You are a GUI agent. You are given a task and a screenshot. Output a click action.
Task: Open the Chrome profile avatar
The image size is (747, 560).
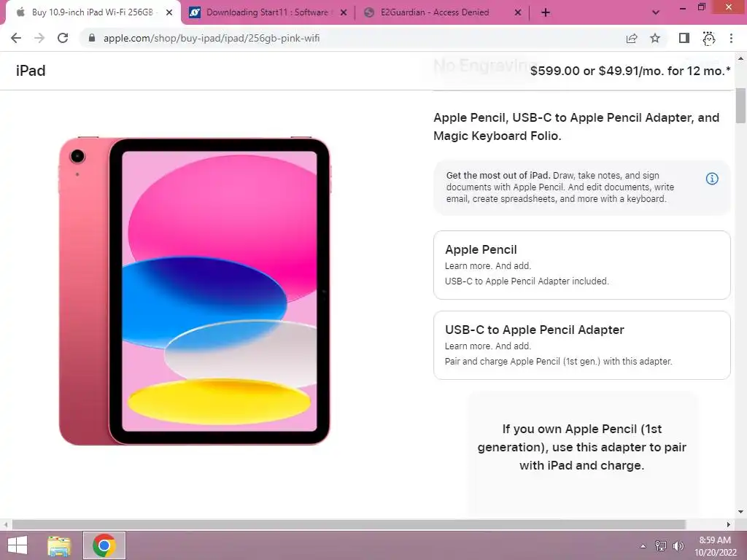point(709,38)
